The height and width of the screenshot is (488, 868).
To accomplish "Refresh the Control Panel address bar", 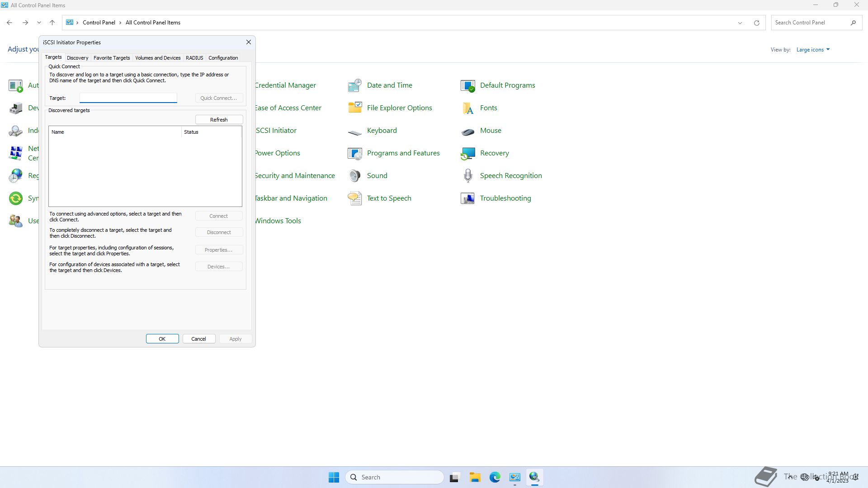I will click(756, 23).
